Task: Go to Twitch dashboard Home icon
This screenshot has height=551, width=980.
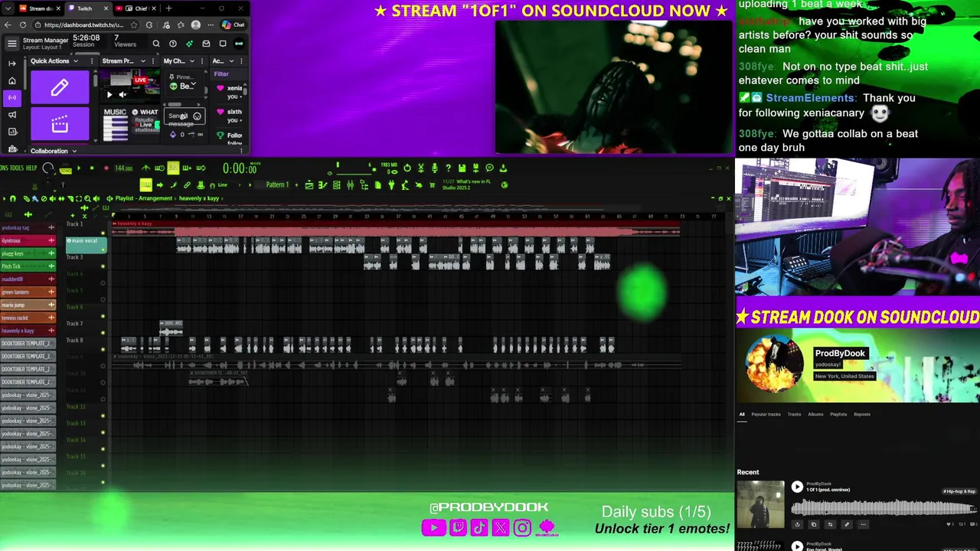Action: [x=12, y=81]
